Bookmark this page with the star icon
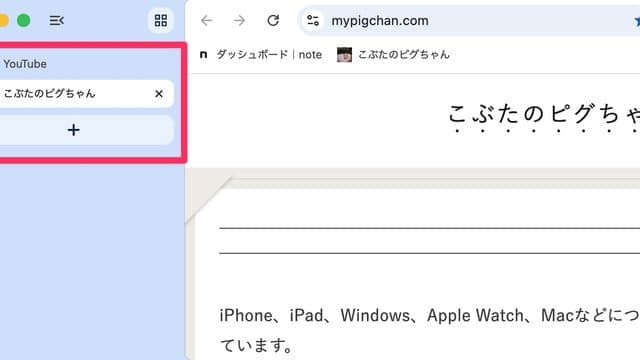640x360 pixels. pyautogui.click(x=637, y=21)
